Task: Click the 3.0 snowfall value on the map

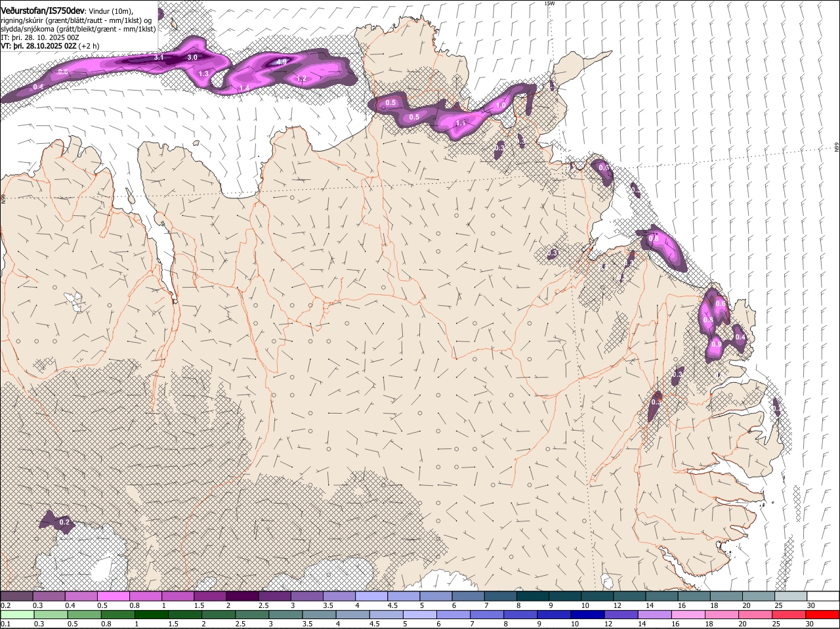Action: pyautogui.click(x=192, y=58)
